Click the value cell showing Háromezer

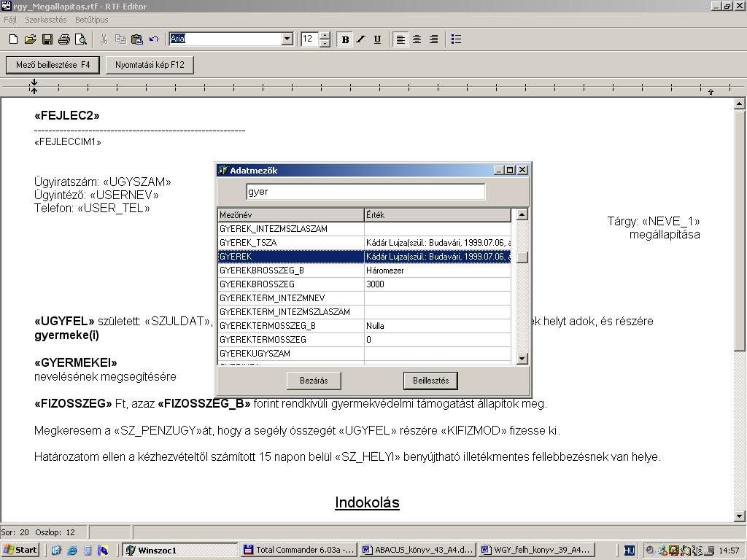click(438, 271)
